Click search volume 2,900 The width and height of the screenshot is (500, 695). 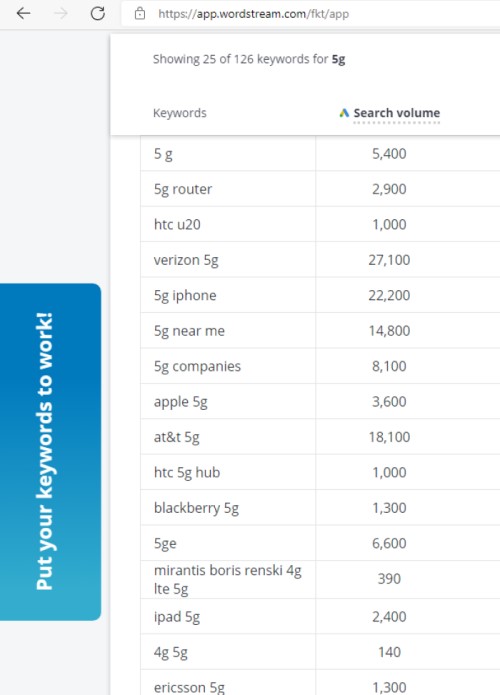point(389,189)
